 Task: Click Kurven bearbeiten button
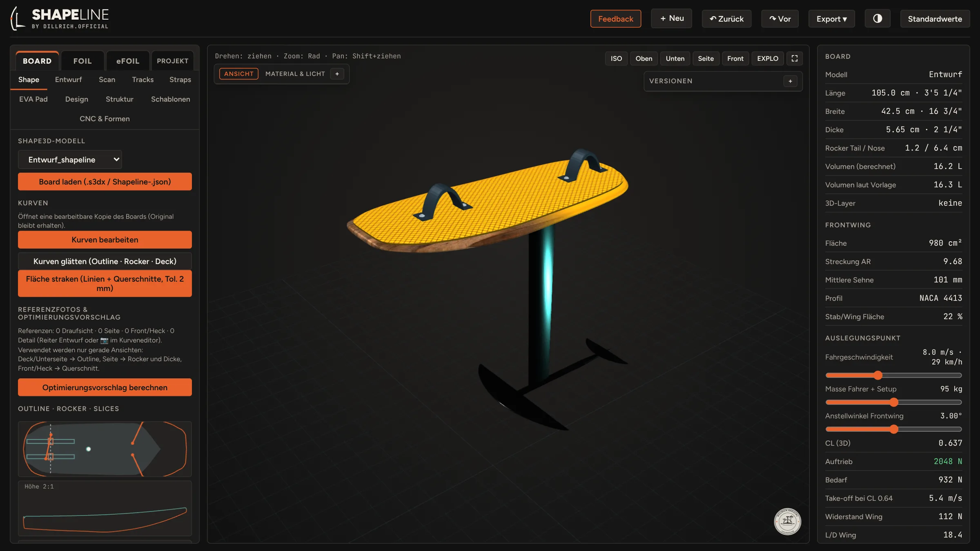[x=105, y=240]
